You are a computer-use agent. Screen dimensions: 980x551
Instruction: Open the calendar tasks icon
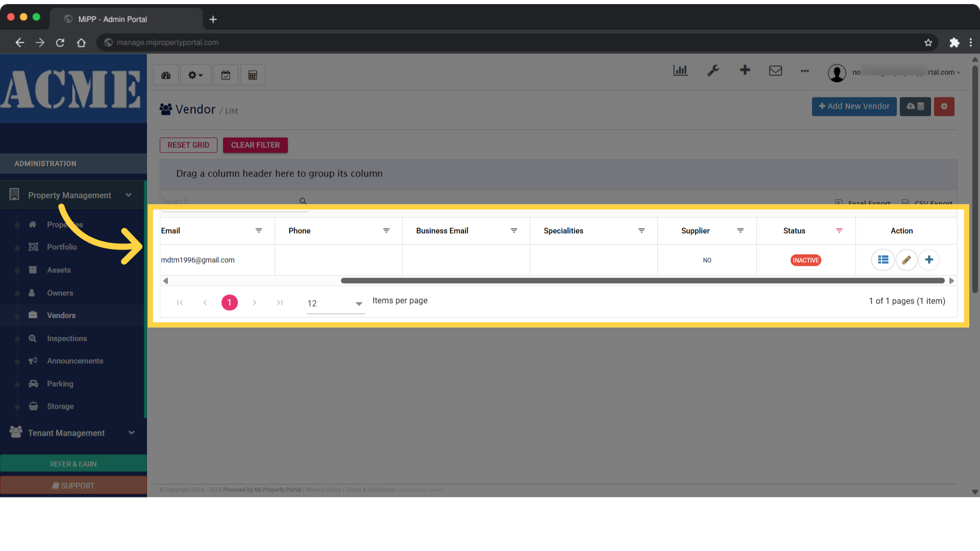click(x=226, y=74)
